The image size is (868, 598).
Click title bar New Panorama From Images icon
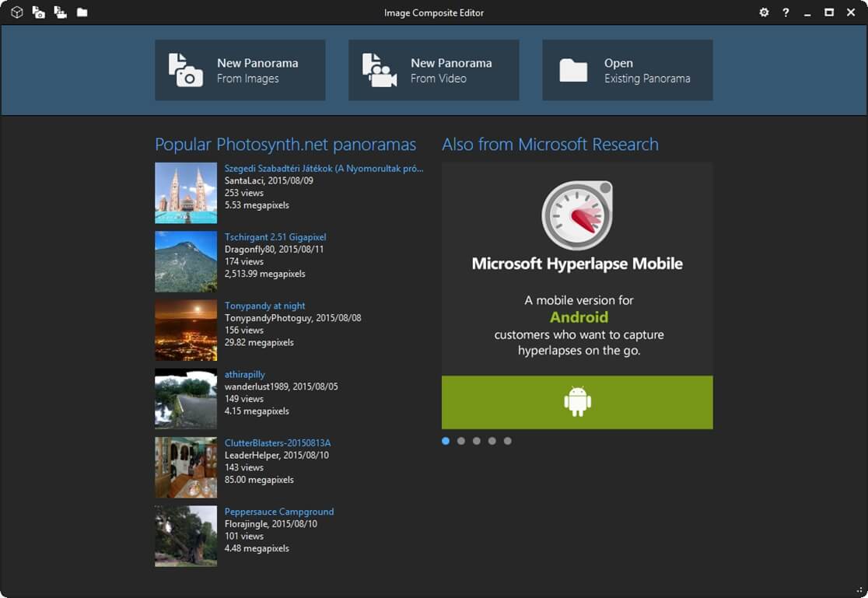(38, 12)
